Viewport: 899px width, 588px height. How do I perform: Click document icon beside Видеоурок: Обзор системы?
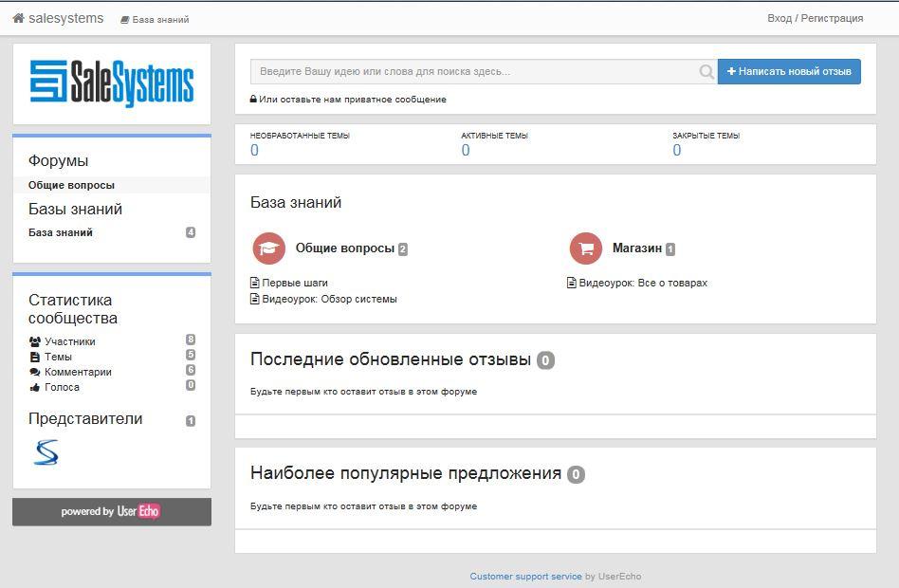click(x=255, y=299)
